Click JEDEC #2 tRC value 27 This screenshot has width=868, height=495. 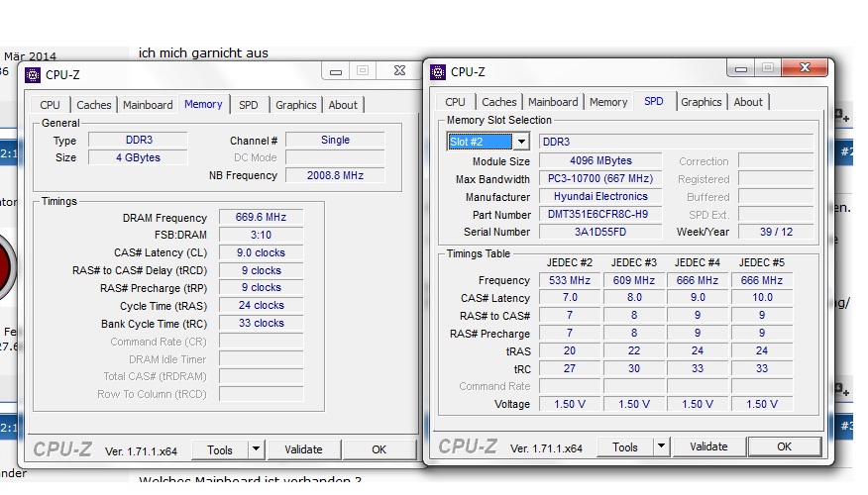(x=570, y=368)
